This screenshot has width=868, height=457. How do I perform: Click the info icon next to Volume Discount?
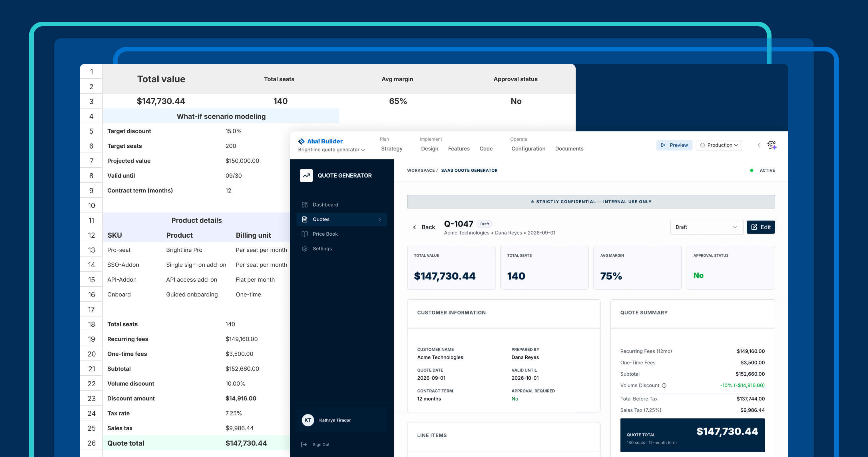point(664,385)
